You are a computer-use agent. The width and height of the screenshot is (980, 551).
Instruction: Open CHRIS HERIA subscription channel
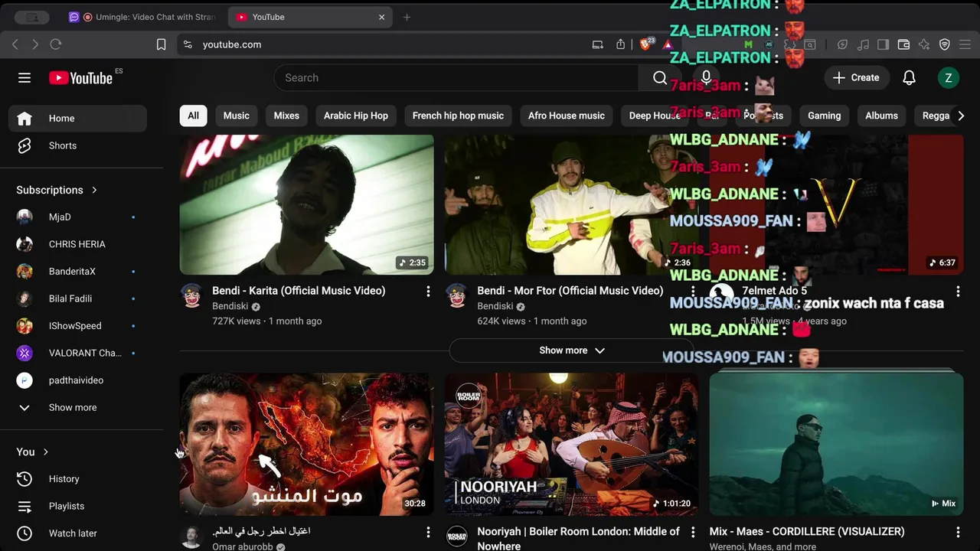coord(77,244)
